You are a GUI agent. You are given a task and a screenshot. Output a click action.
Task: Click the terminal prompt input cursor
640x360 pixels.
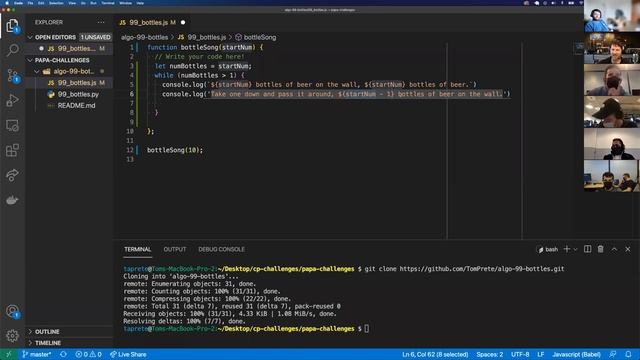click(x=367, y=329)
